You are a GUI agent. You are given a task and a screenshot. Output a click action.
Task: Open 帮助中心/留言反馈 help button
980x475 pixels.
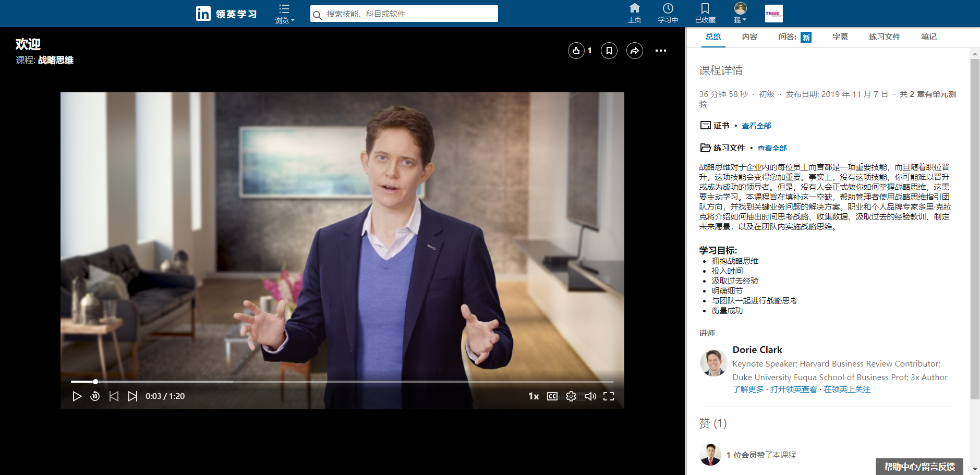pos(919,467)
